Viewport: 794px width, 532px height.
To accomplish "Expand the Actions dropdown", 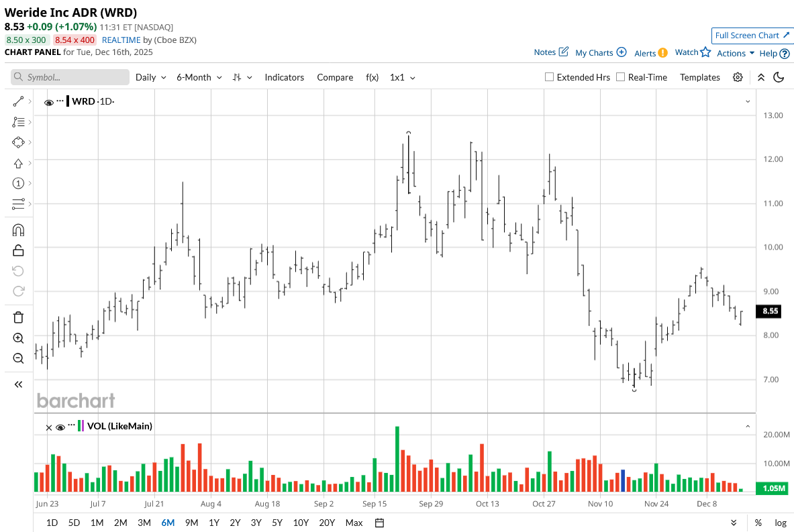I will pos(735,53).
